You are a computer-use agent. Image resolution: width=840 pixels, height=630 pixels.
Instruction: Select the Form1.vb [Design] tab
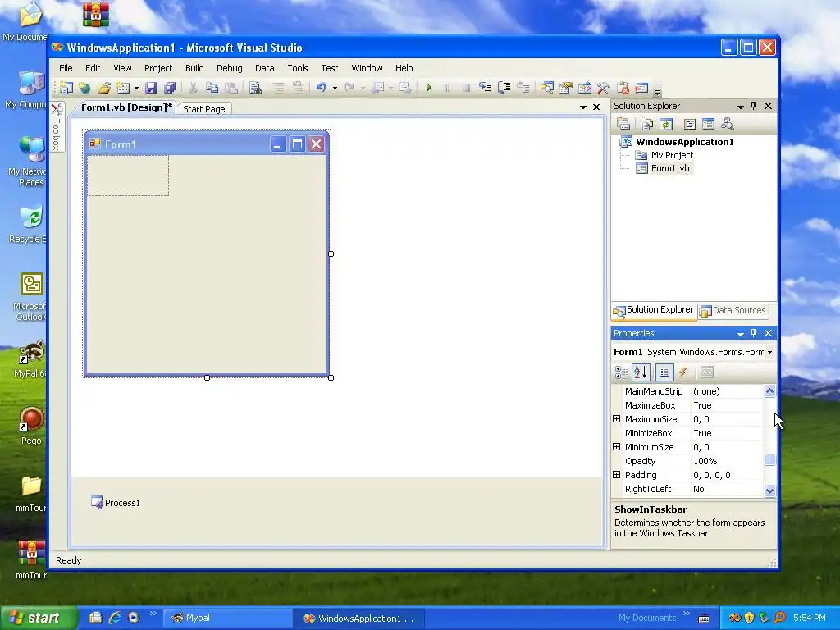click(126, 107)
